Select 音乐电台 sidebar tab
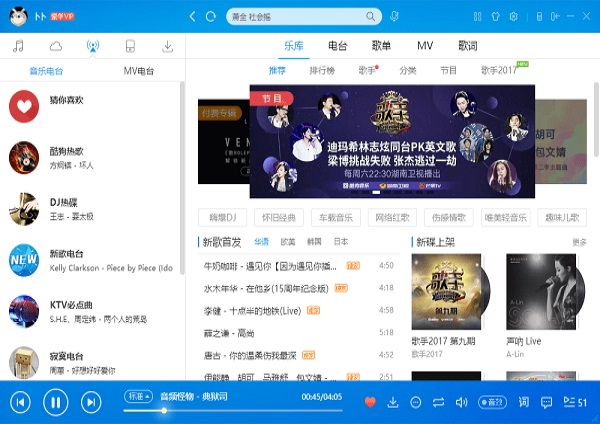The image size is (600, 424). click(x=46, y=71)
